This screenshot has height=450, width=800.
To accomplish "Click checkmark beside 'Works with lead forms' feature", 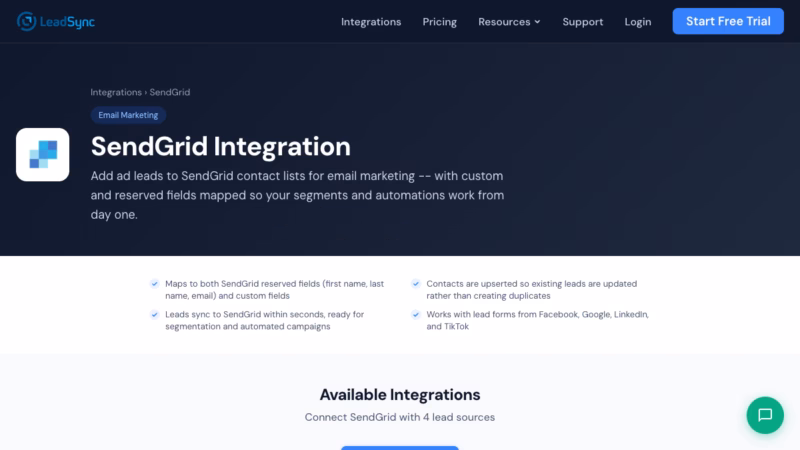I will click(x=416, y=314).
